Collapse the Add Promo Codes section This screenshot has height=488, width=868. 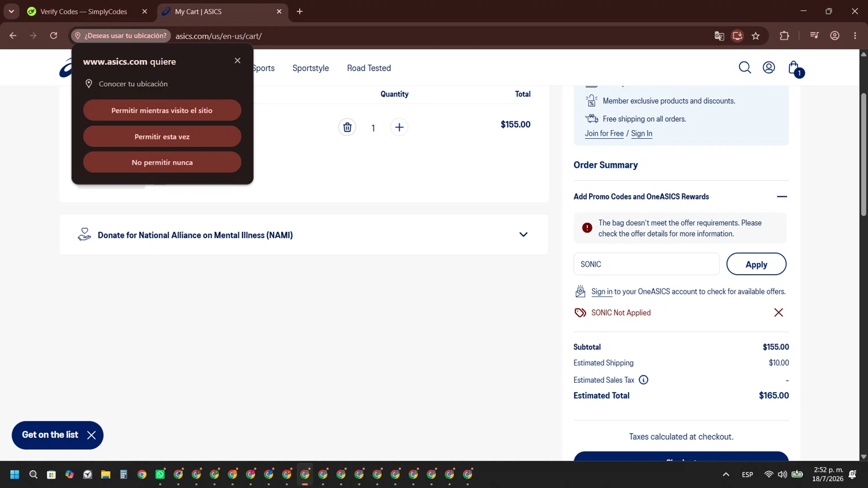point(782,197)
